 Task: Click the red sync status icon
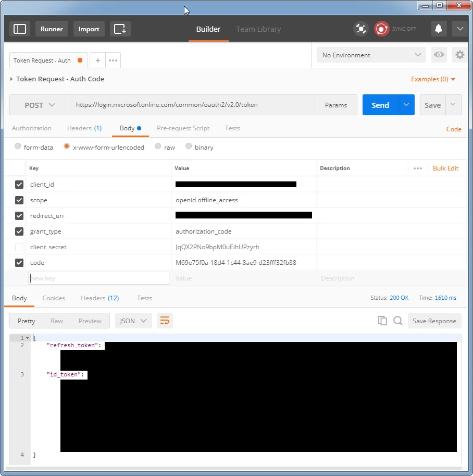coord(381,29)
